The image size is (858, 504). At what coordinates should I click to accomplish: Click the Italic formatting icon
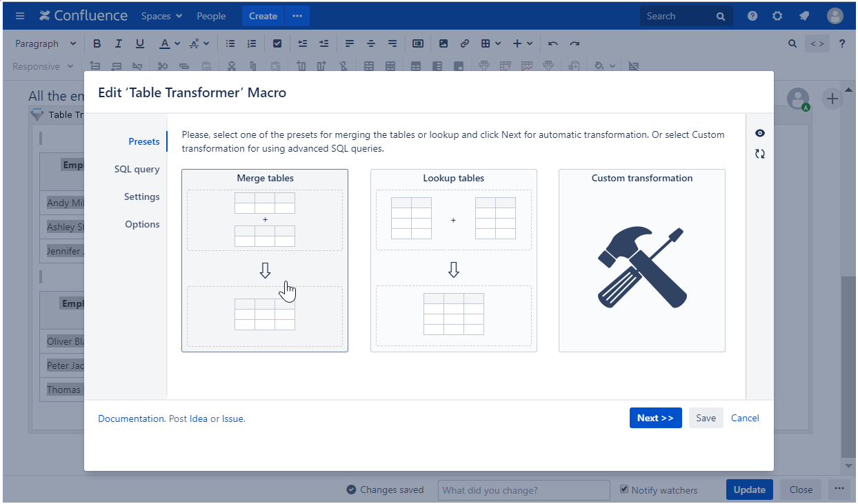[118, 43]
